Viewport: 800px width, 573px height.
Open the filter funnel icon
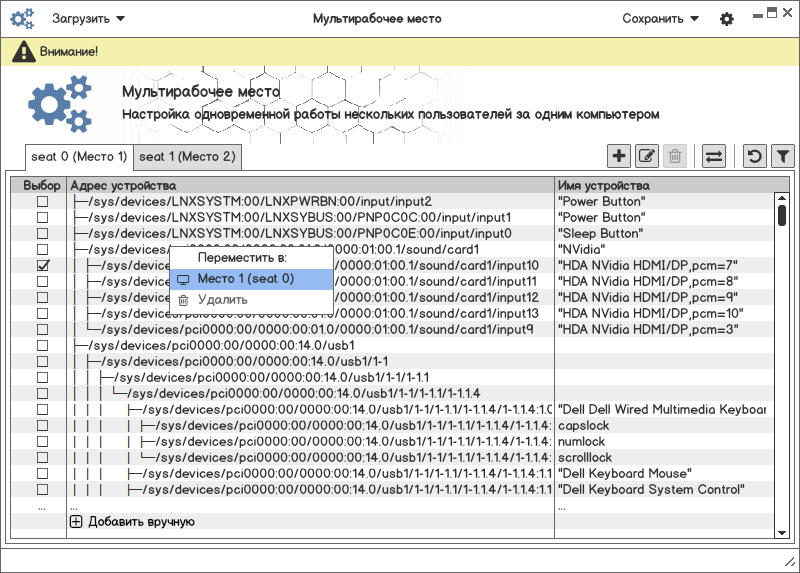point(783,156)
